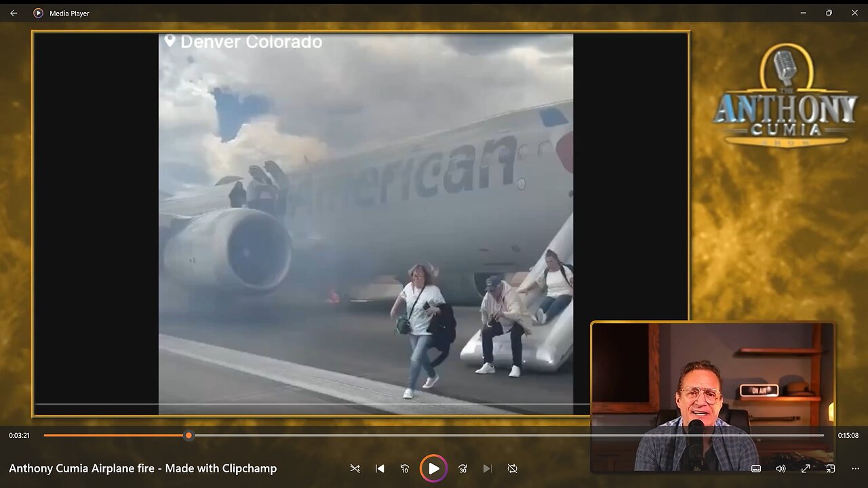Click the Anthony Cumia show logo
The height and width of the screenshot is (488, 868).
click(785, 95)
